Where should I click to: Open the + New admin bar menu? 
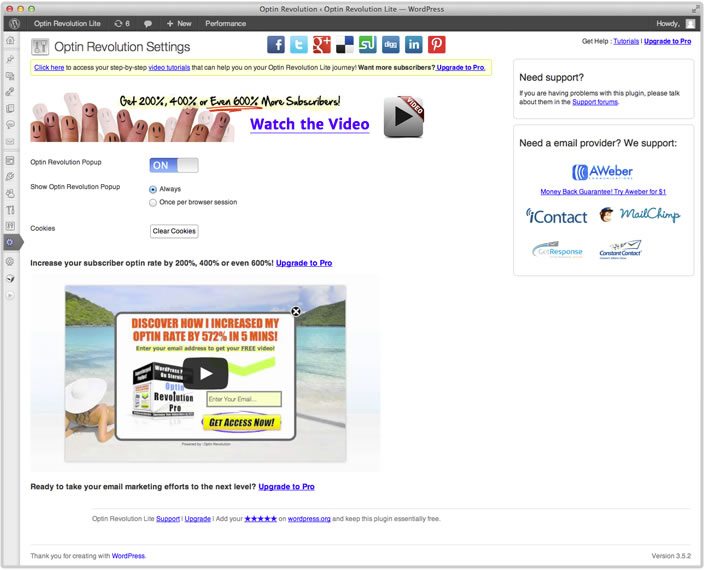(179, 23)
